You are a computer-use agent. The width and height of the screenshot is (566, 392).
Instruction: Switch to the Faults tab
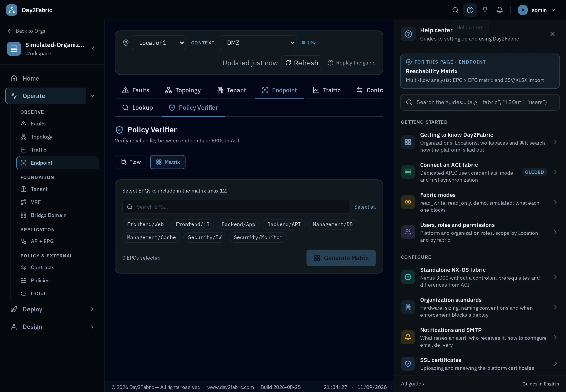136,90
